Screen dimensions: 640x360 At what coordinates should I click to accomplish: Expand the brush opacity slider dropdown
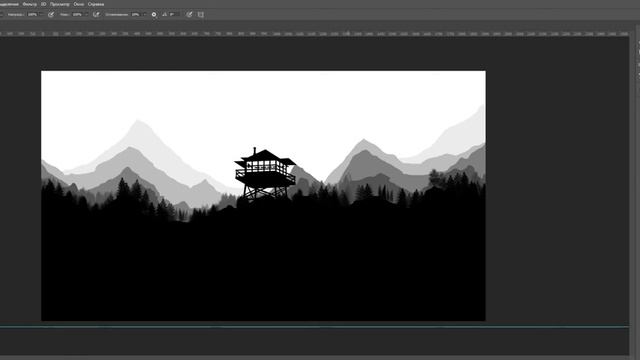tap(41, 14)
